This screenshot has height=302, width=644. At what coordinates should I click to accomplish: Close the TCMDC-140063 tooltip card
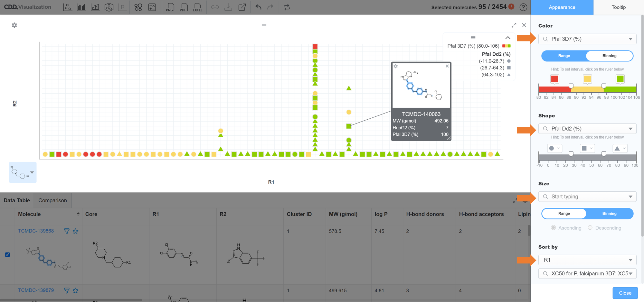pos(447,66)
